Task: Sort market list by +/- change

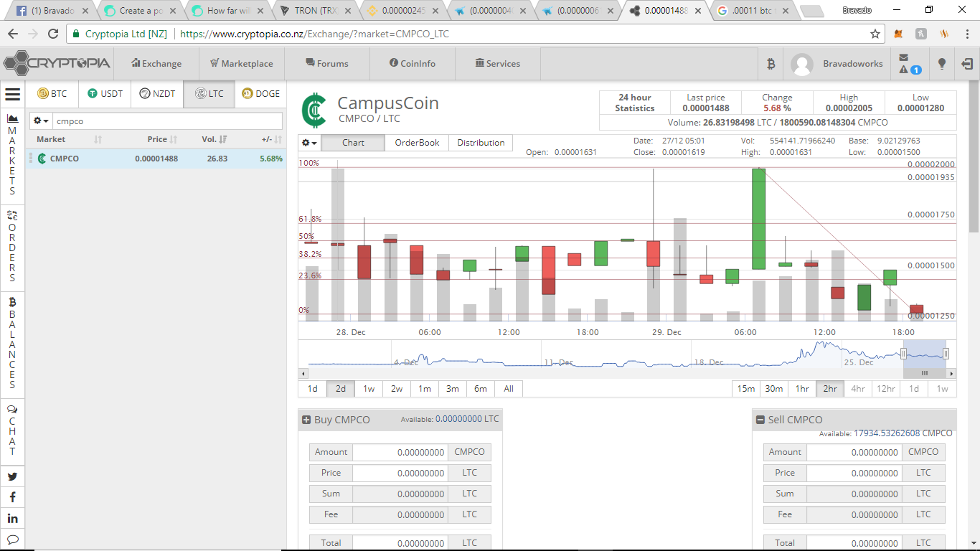Action: pos(272,139)
